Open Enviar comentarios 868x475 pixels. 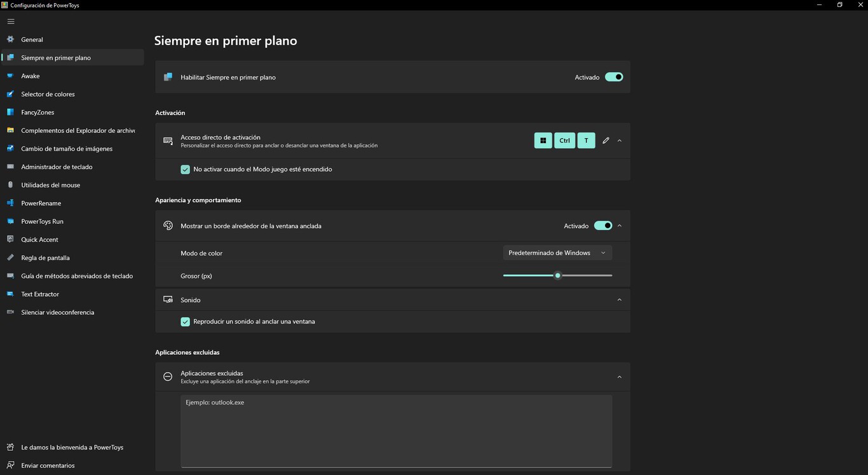[48, 465]
